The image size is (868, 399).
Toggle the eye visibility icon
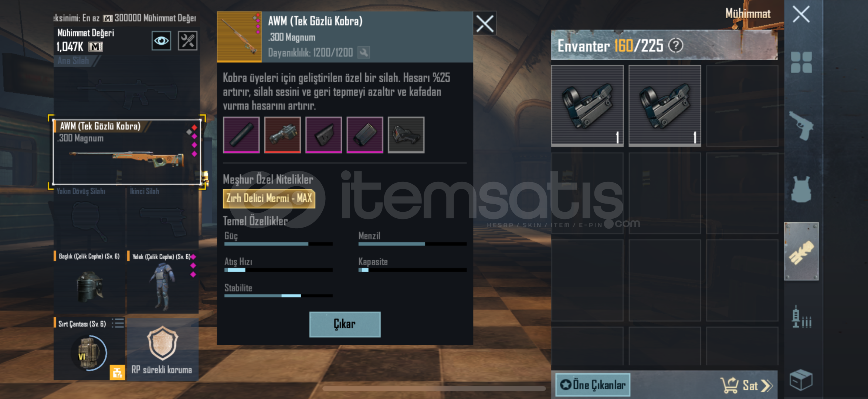coord(161,41)
